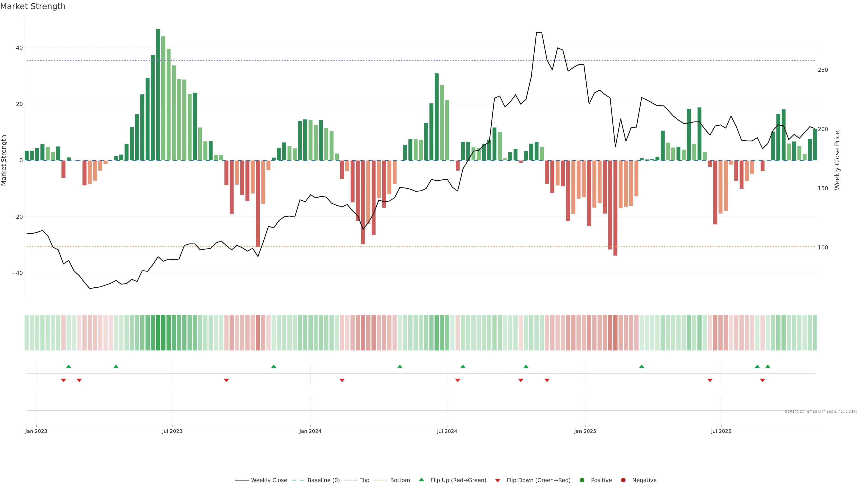Click the Jul 2024 x-axis label
Image resolution: width=868 pixels, height=488 pixels.
point(447,431)
